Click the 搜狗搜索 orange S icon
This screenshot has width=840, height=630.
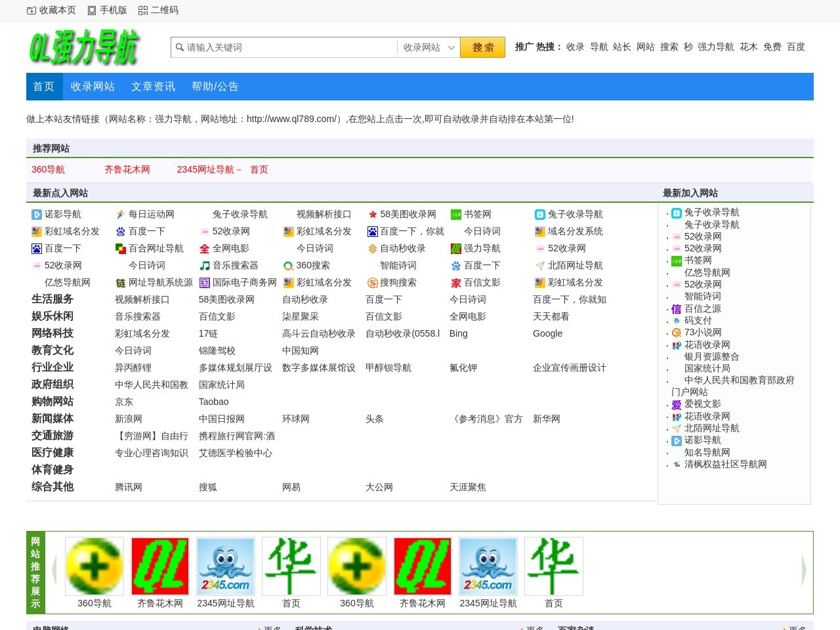pyautogui.click(x=372, y=282)
